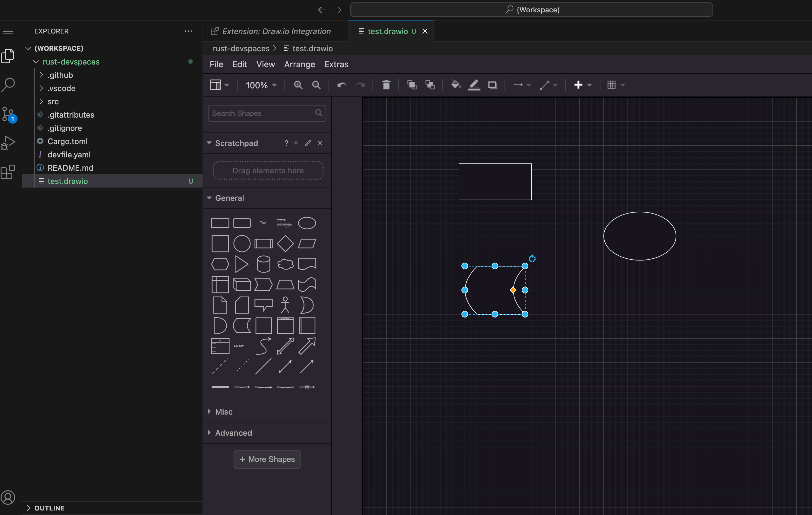
Task: Open the Insert plus dropdown
Action: coord(583,85)
